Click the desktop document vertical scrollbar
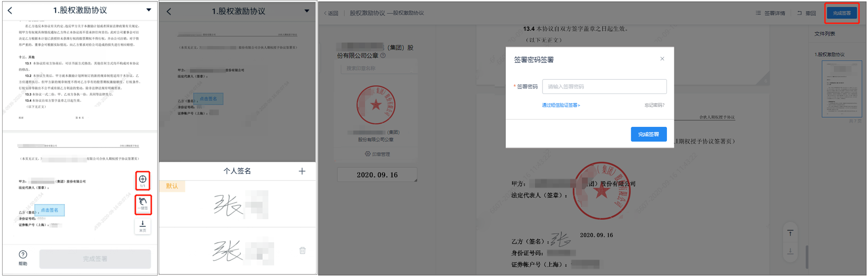The height and width of the screenshot is (278, 868). 807,257
